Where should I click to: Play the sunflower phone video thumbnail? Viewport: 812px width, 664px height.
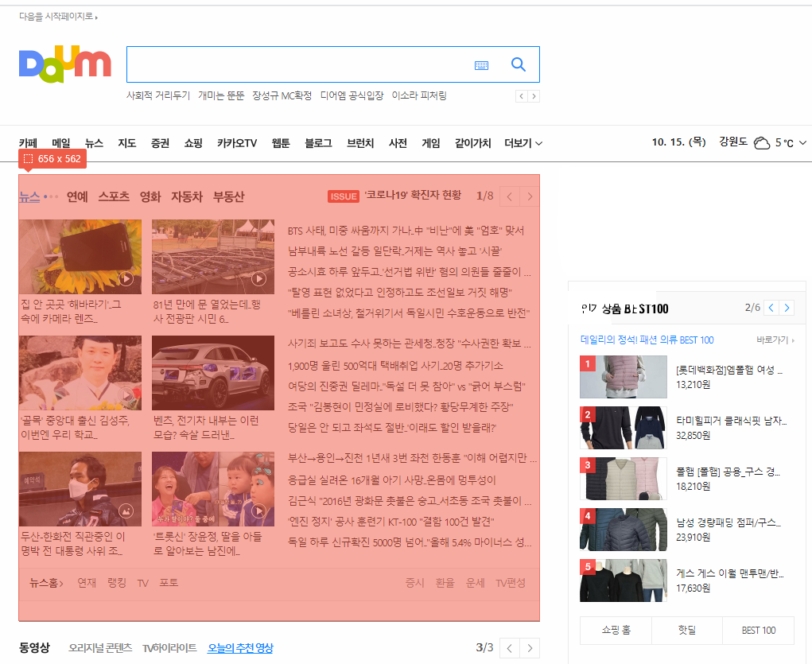[x=80, y=257]
